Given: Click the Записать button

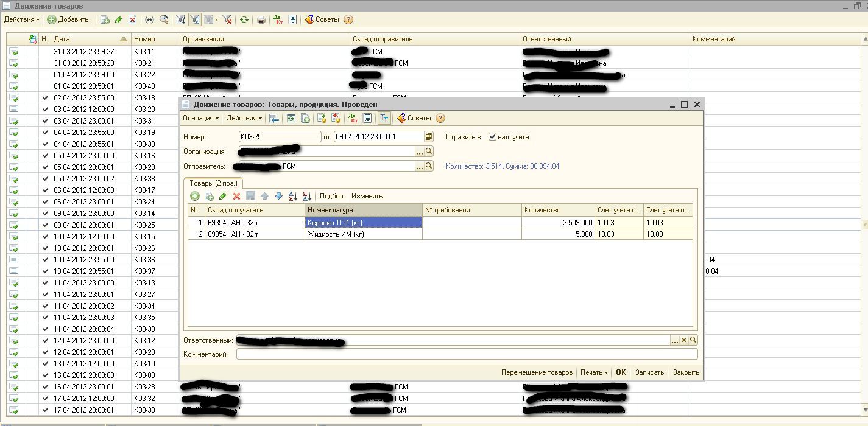Looking at the screenshot, I should point(649,372).
